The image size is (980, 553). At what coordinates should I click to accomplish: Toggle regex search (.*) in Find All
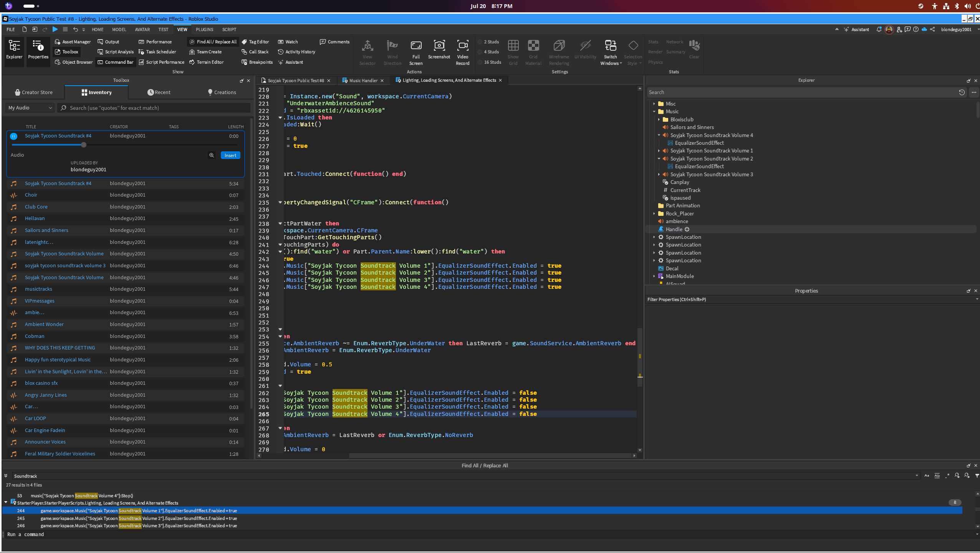tap(947, 476)
